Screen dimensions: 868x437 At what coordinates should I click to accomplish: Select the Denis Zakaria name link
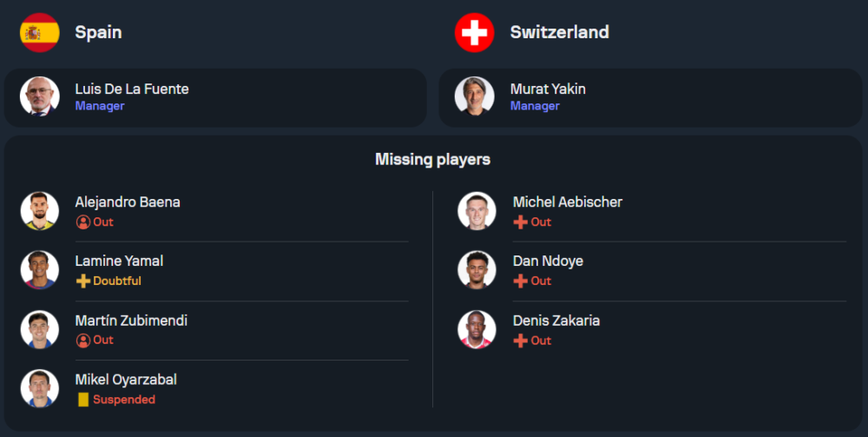[x=556, y=321]
